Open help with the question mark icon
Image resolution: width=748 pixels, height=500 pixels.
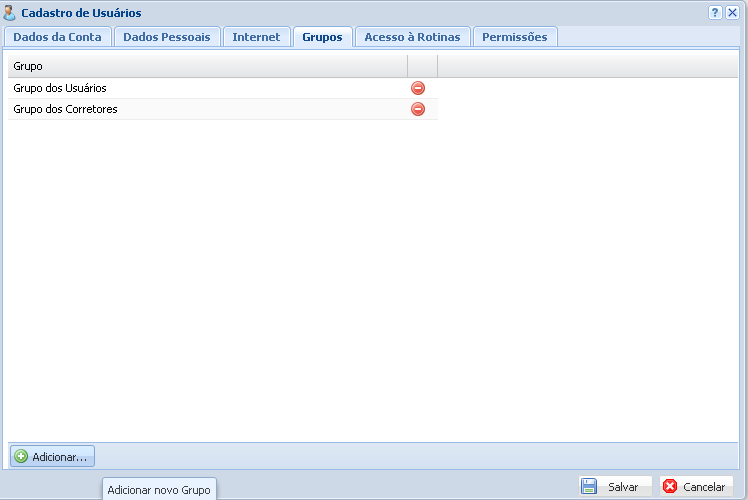(x=715, y=13)
